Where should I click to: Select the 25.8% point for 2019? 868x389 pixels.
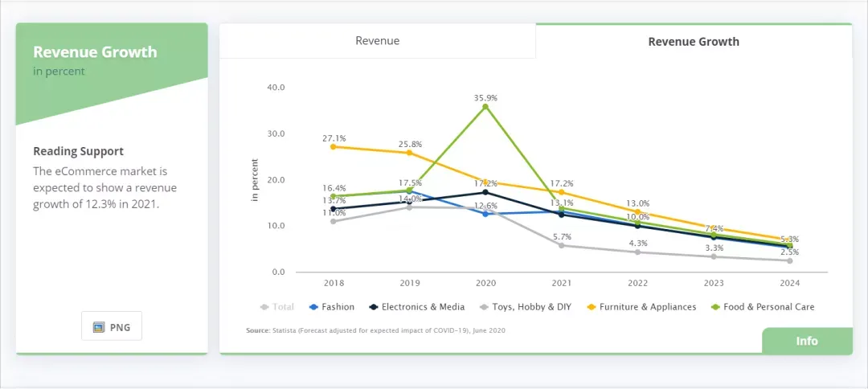point(410,153)
